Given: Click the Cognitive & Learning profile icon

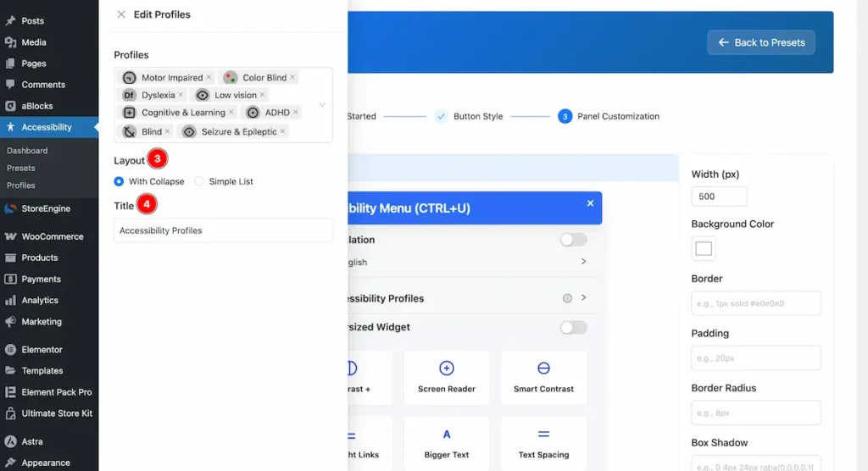Looking at the screenshot, I should point(129,113).
